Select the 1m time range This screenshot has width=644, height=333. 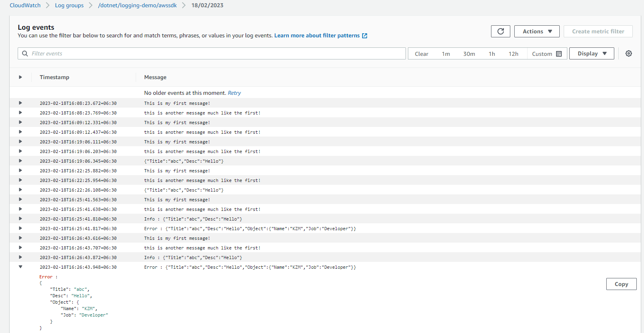tap(446, 54)
